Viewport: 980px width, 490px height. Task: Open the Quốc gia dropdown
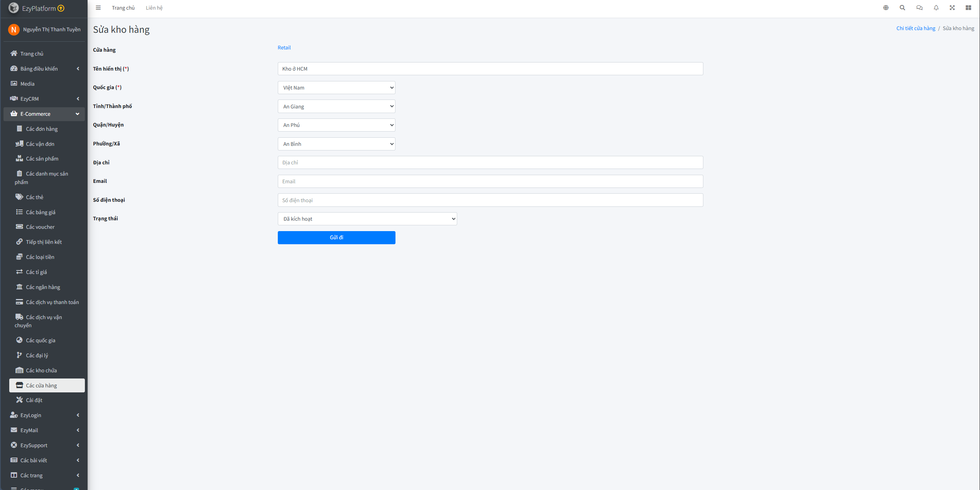(x=336, y=88)
